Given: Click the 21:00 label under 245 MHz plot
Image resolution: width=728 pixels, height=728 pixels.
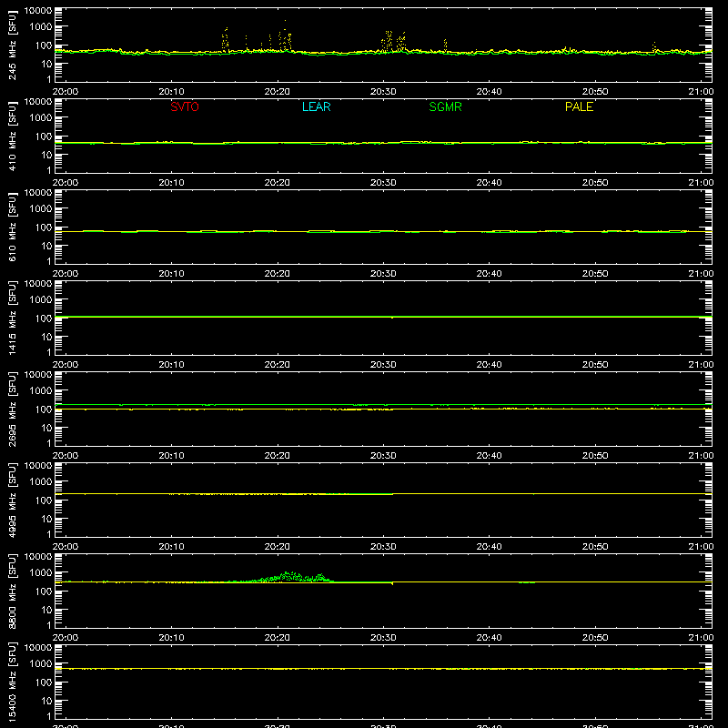Looking at the screenshot, I should (701, 92).
